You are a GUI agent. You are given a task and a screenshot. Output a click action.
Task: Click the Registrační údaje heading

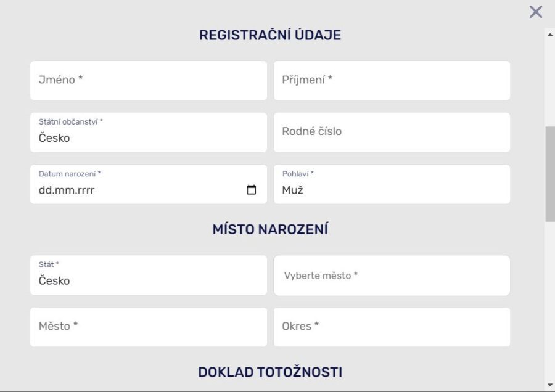point(270,35)
